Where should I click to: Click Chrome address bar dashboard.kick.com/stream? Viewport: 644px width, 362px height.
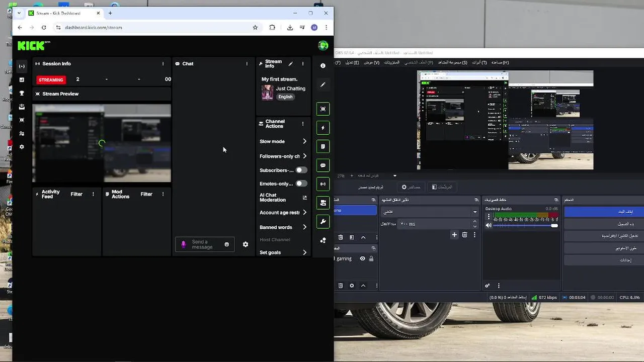[x=94, y=28]
